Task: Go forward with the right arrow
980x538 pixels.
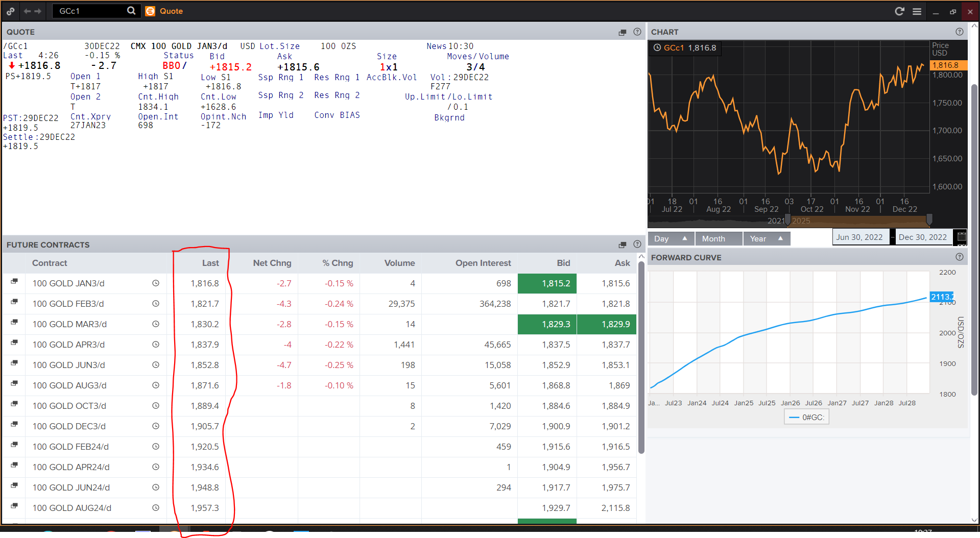Action: point(38,11)
